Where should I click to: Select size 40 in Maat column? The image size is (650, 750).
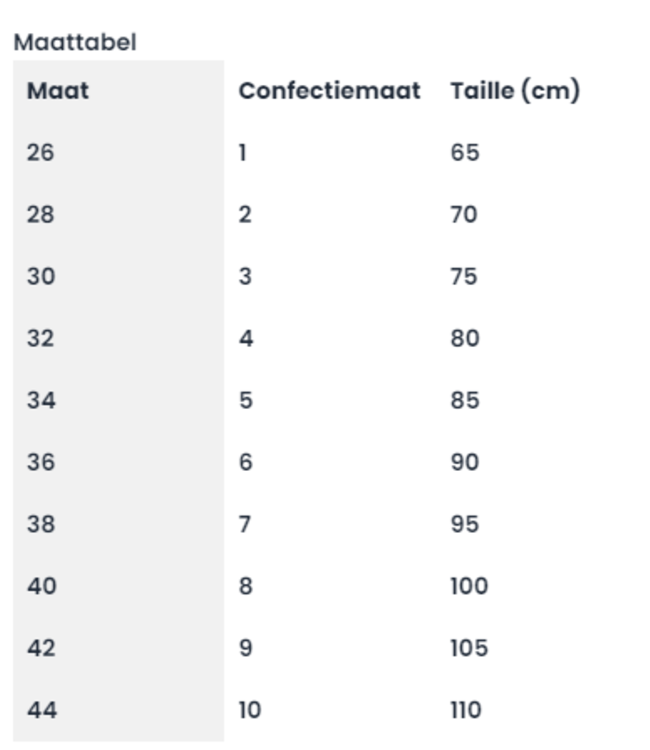41,587
